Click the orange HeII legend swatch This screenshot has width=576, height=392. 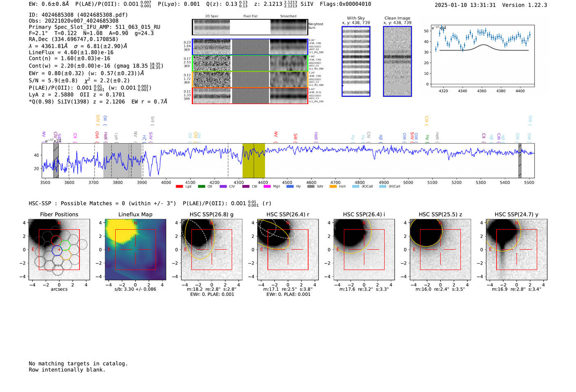tap(333, 186)
